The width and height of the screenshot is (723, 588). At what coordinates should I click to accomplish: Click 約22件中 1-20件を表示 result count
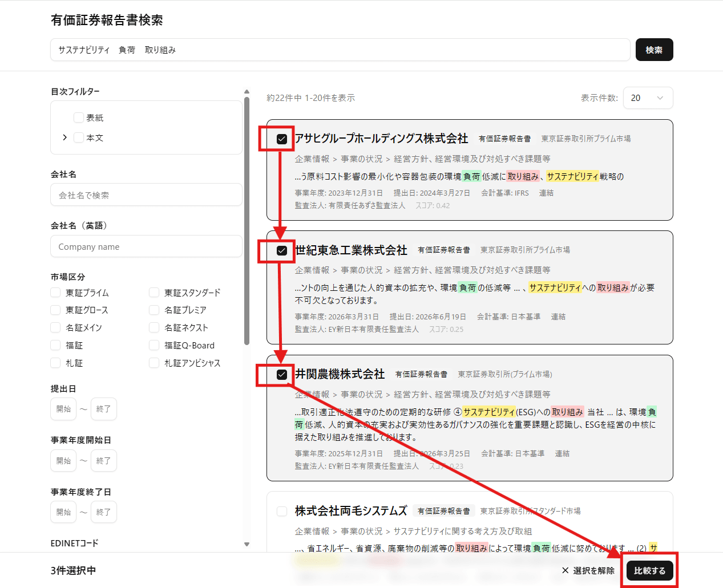click(311, 98)
